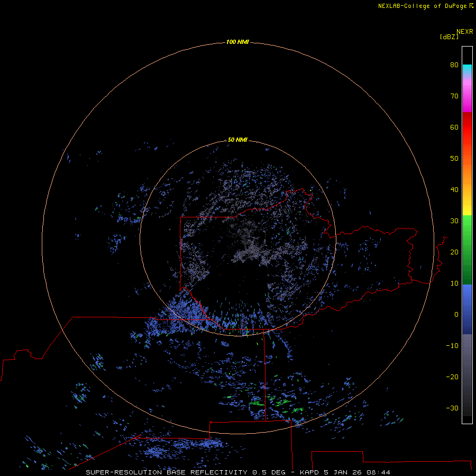Click the 08:44 timestamp in caption
The height and width of the screenshot is (476, 476).
click(378, 472)
